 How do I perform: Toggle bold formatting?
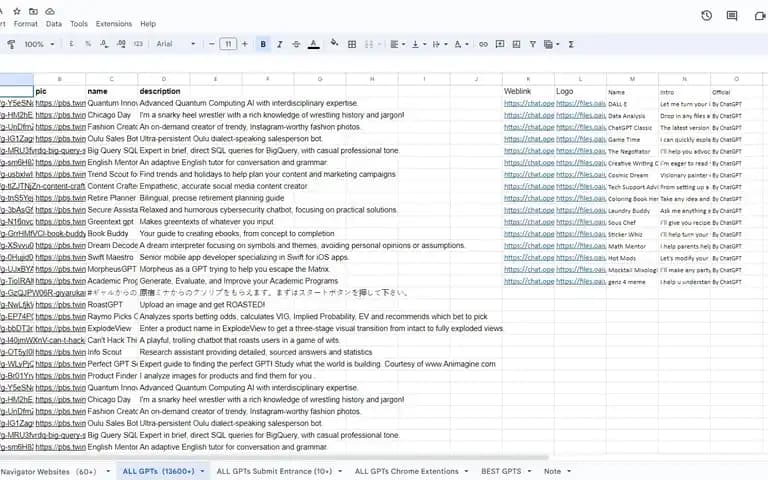[263, 44]
